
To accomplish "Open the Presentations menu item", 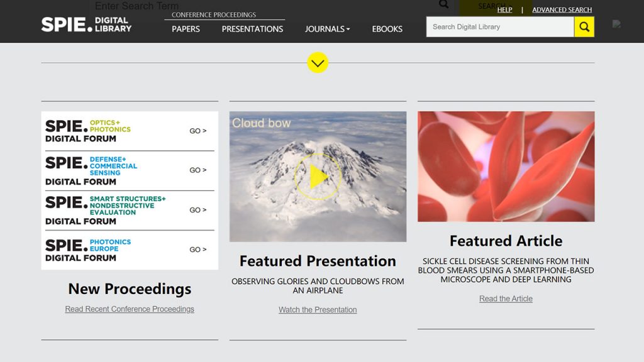I will [252, 29].
